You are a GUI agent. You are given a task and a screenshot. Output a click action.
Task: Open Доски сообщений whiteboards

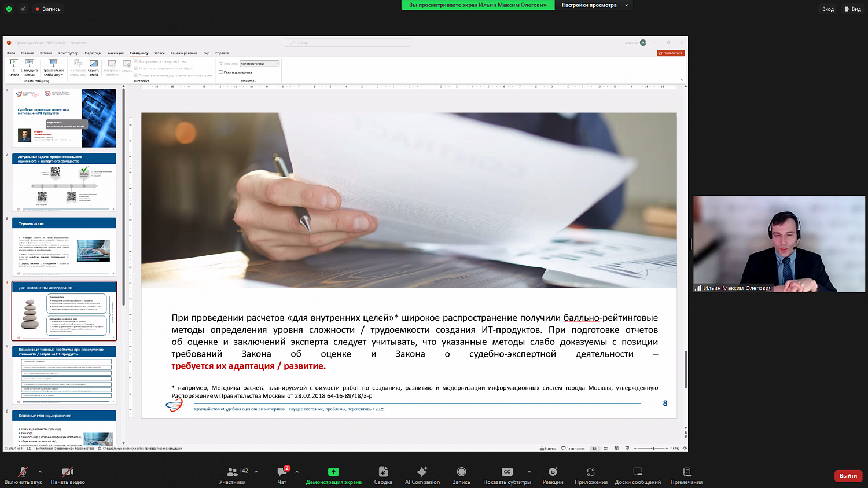638,475
